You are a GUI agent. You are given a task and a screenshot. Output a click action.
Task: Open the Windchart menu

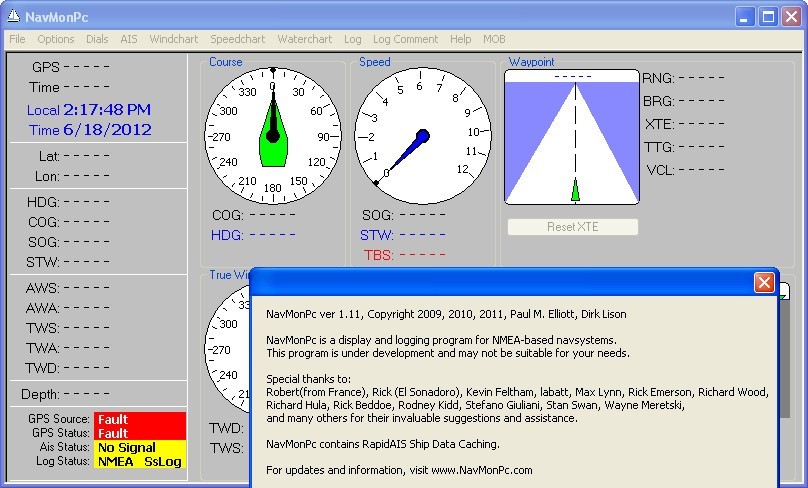click(x=174, y=39)
